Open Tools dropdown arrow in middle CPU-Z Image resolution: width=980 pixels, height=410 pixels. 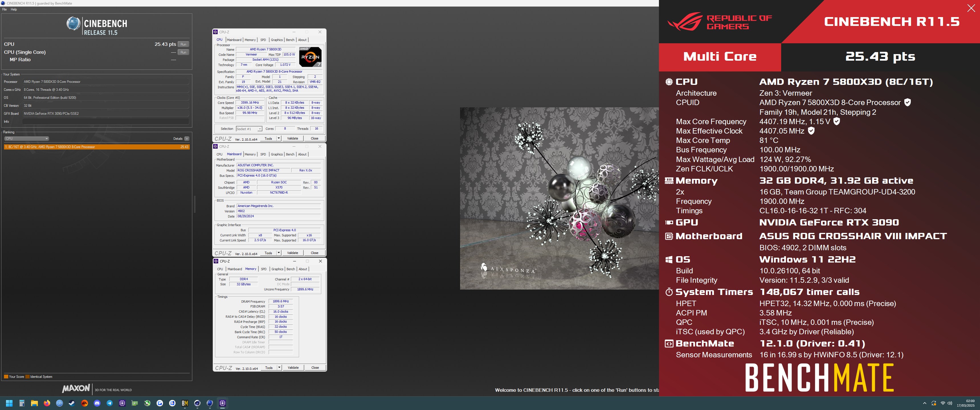click(x=279, y=253)
